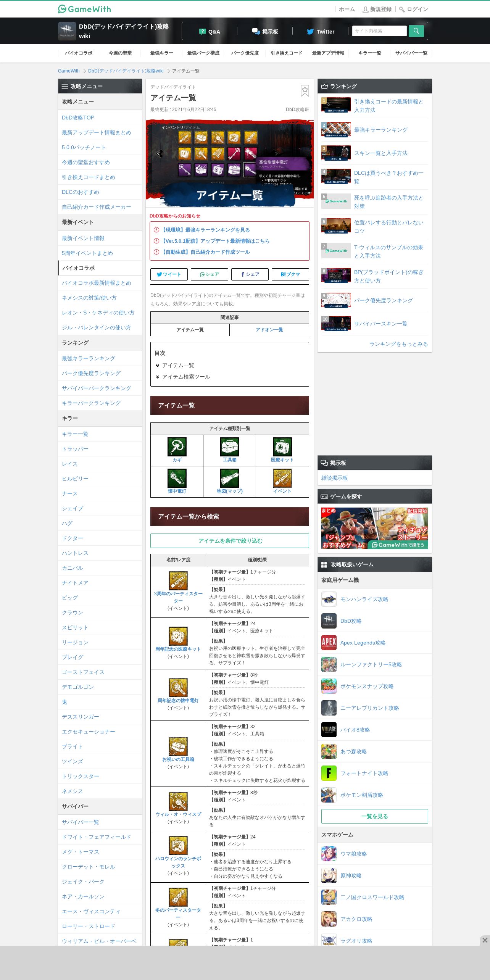Open DbD(デッドバイデイライト)攻略wiki breadcrumb link

click(x=126, y=71)
